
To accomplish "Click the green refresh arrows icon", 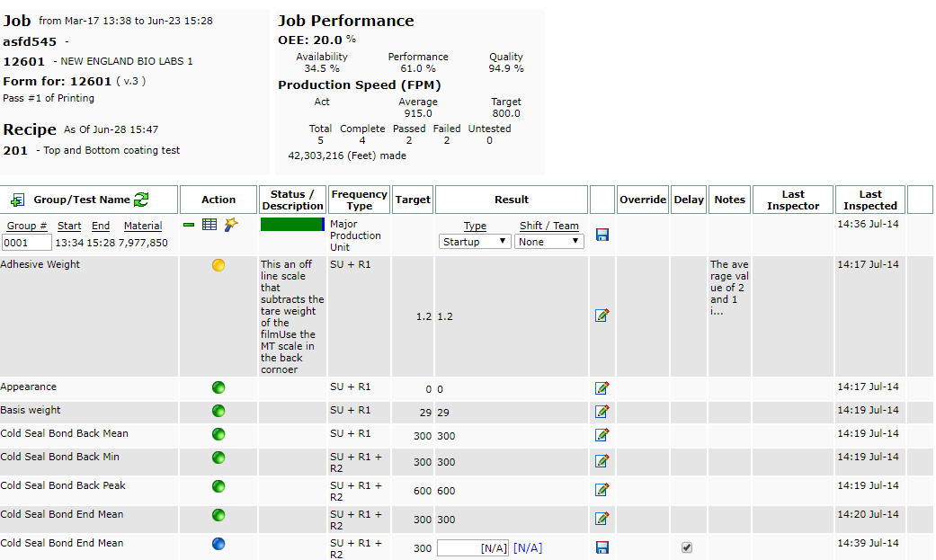I will coord(141,200).
